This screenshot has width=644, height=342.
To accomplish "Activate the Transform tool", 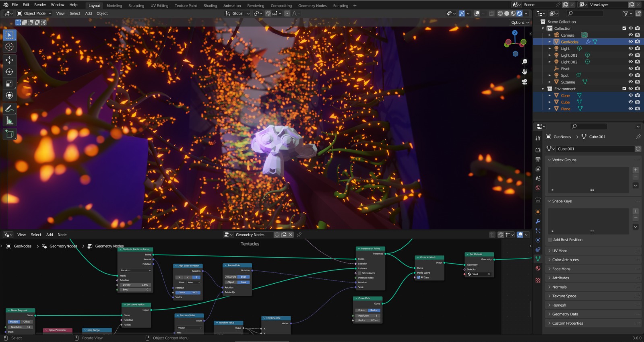I will point(9,95).
